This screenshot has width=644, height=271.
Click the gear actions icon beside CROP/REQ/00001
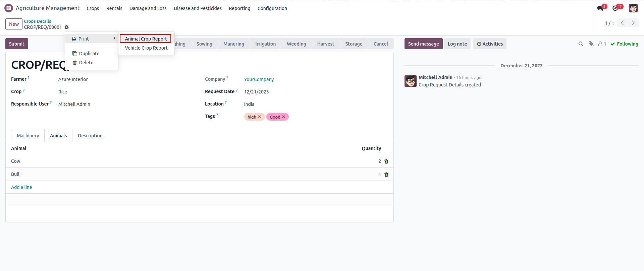[x=67, y=27]
